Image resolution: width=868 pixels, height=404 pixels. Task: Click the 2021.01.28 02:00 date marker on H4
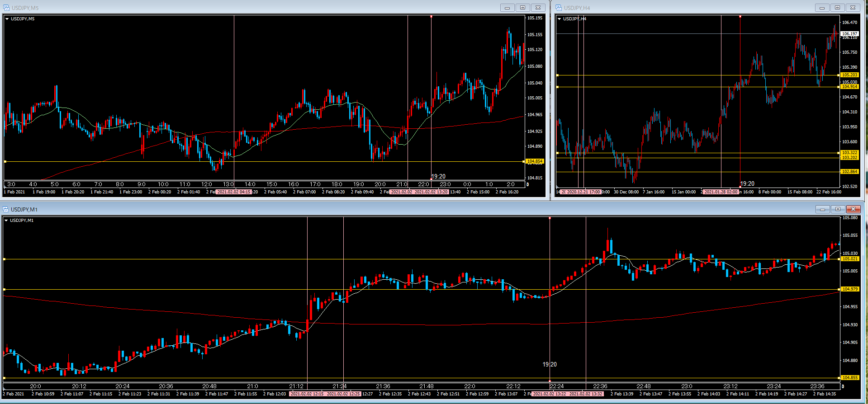tap(721, 192)
